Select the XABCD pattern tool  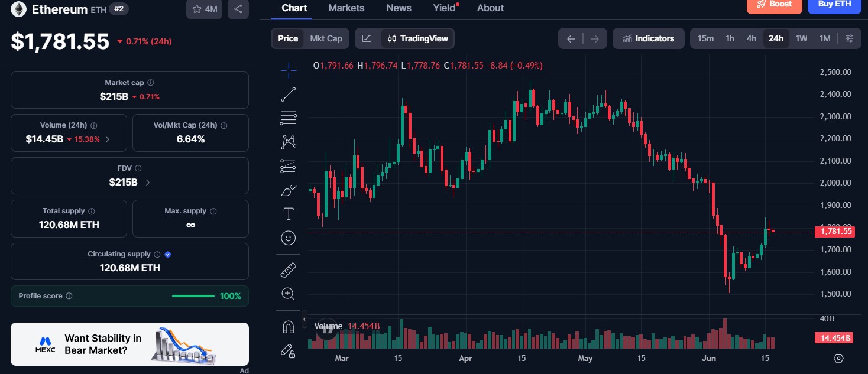(x=289, y=142)
